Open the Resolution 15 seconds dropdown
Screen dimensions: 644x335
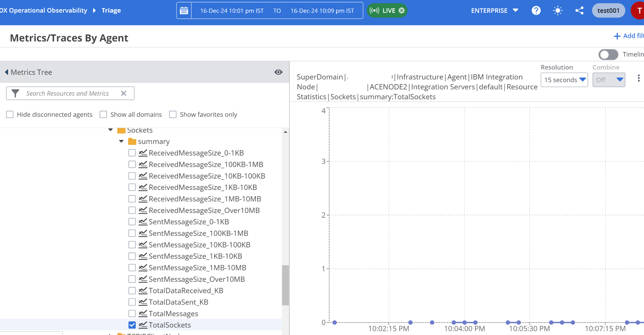coord(564,80)
